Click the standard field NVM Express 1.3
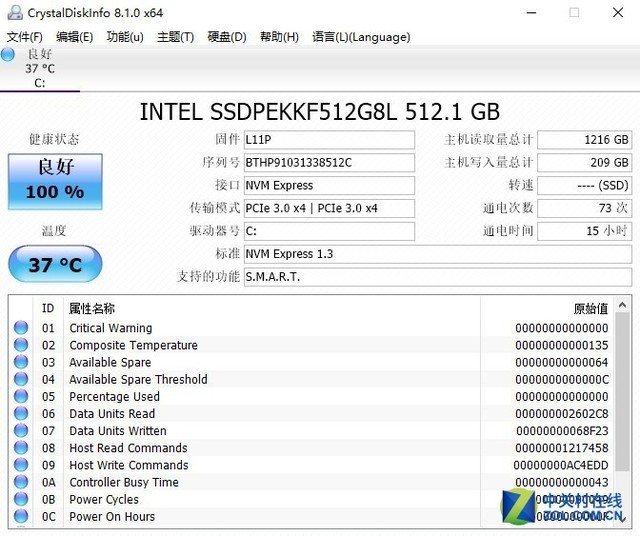 [438, 254]
